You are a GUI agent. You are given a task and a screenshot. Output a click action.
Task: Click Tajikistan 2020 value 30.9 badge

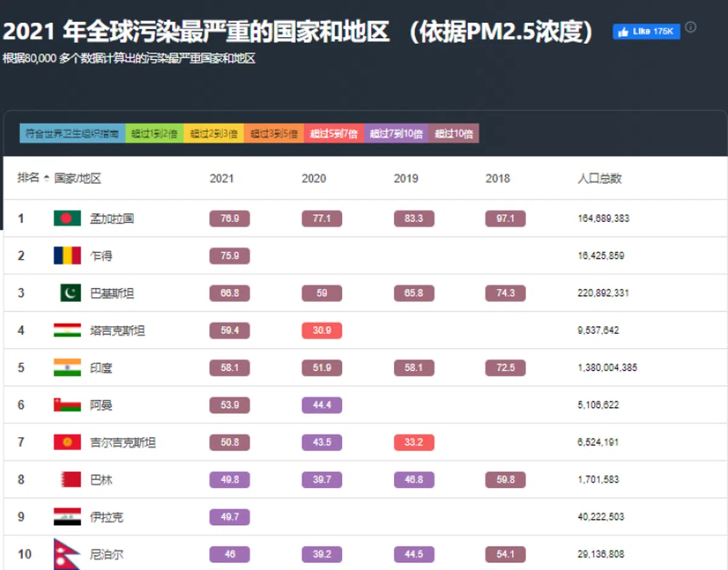tap(322, 330)
